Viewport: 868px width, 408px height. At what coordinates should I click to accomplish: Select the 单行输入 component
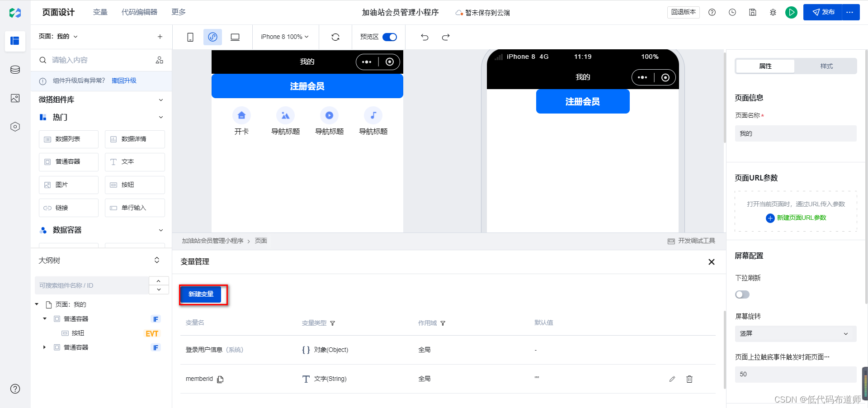[135, 208]
